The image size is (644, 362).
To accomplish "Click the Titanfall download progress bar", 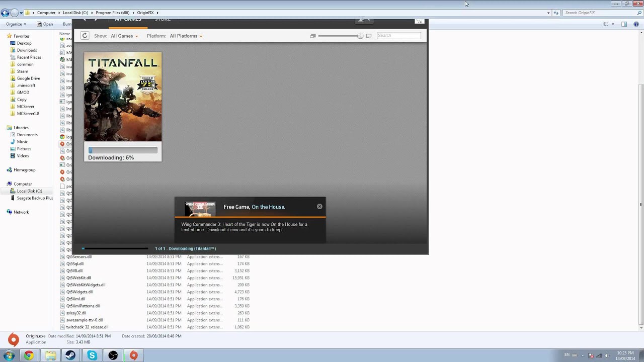I will (x=123, y=150).
